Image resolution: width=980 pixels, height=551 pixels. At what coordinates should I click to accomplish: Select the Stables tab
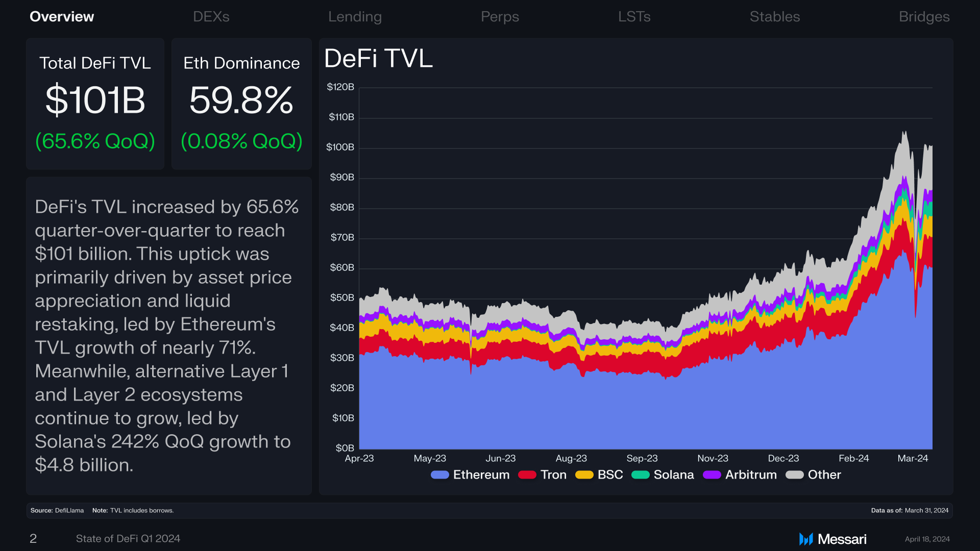775,17
